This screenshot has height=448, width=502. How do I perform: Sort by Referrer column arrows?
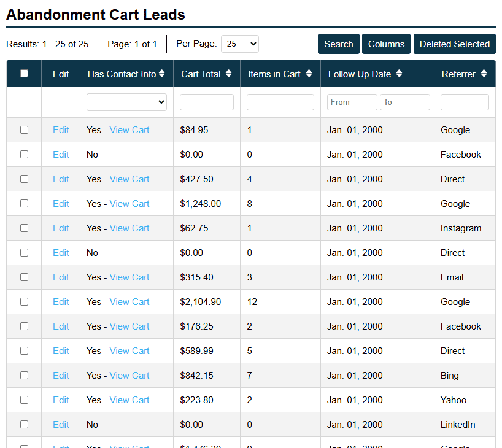484,74
